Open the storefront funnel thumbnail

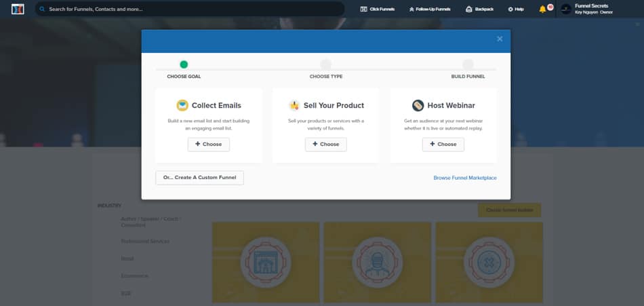[x=266, y=263]
